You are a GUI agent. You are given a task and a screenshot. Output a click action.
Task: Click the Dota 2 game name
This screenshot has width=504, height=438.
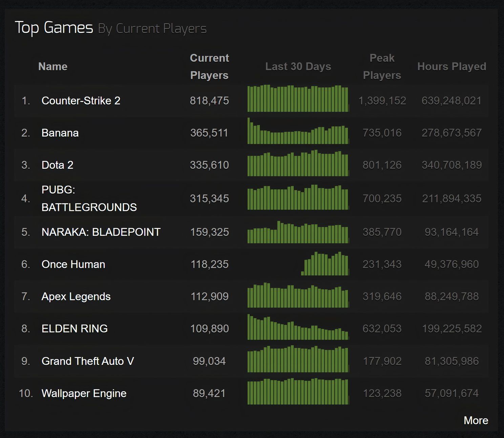point(57,165)
